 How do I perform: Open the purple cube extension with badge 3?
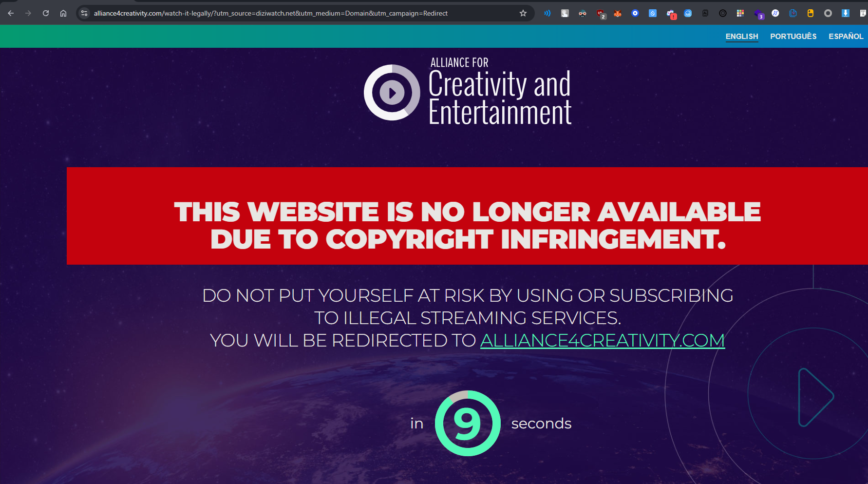(x=758, y=14)
